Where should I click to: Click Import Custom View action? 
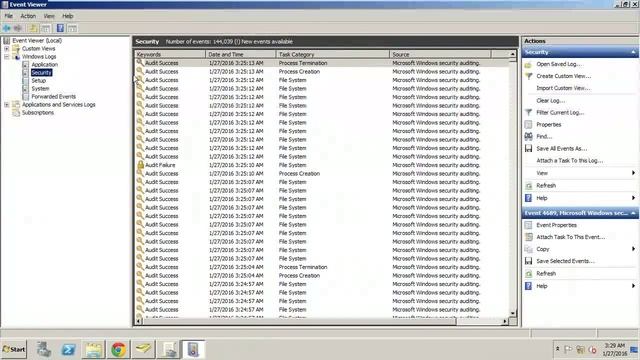[563, 88]
